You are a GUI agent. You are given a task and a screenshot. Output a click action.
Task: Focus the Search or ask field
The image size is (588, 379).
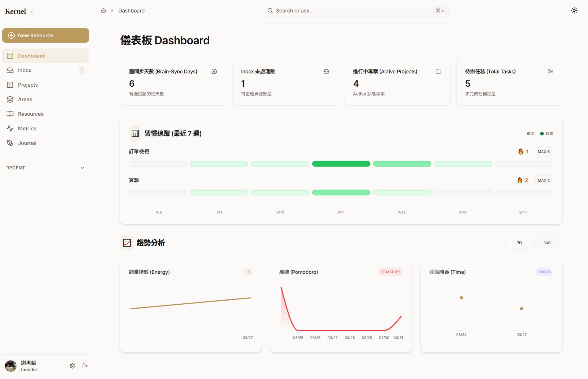(x=352, y=11)
